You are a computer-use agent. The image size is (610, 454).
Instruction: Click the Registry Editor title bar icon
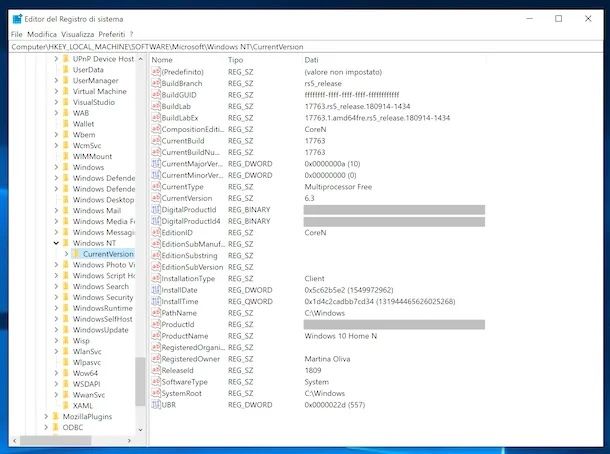(x=17, y=19)
